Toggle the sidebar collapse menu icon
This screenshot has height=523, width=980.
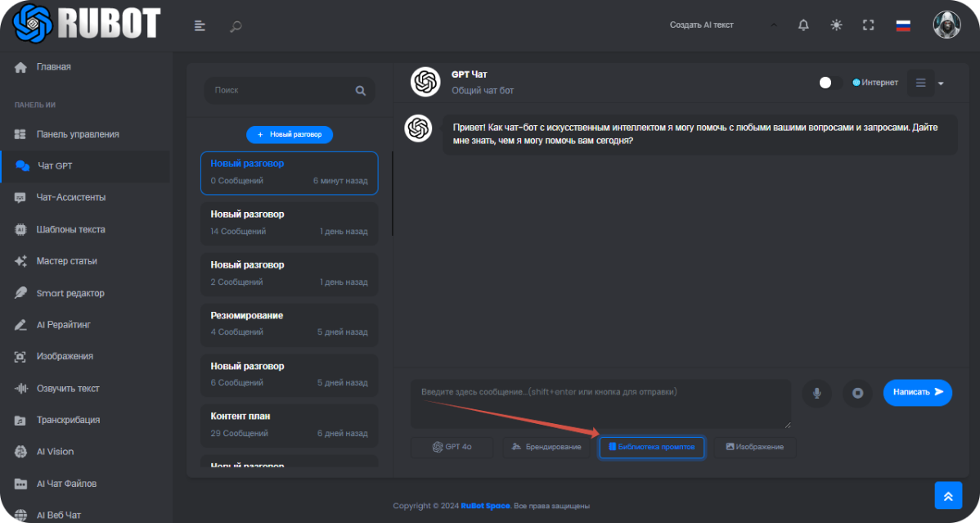200,25
